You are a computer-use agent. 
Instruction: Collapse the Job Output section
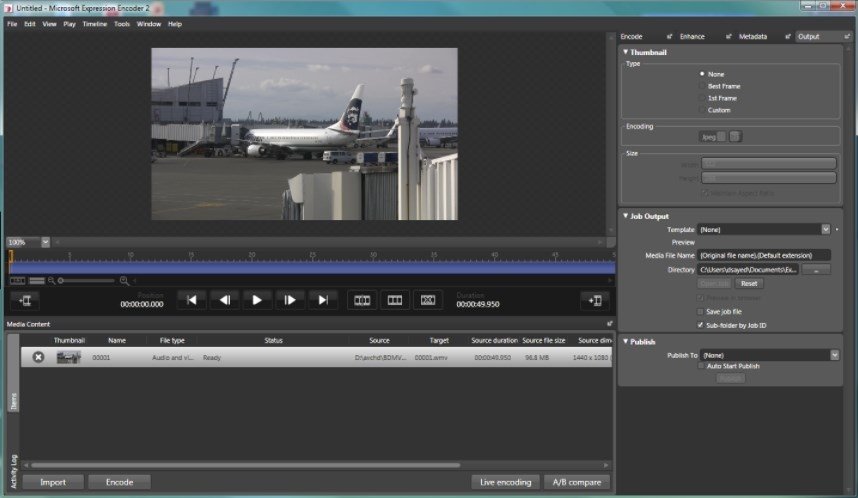(x=625, y=216)
